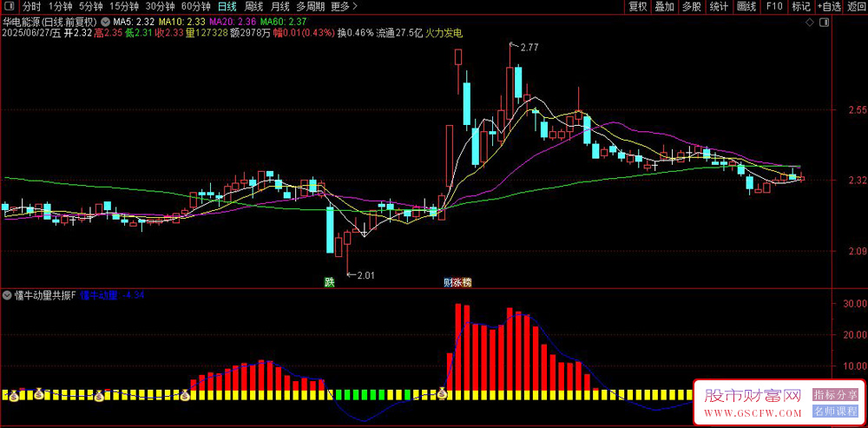This screenshot has width=868, height=428.
Task: Open the 多股 multi-stock view
Action: click(692, 7)
